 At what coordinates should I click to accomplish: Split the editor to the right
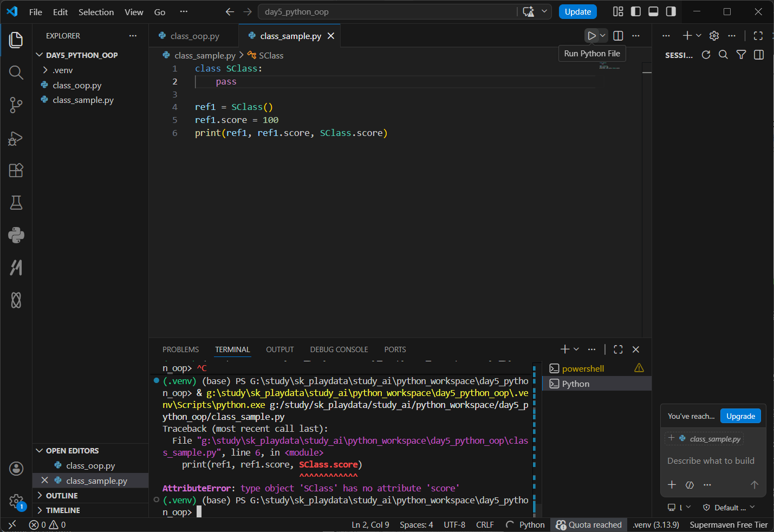618,36
